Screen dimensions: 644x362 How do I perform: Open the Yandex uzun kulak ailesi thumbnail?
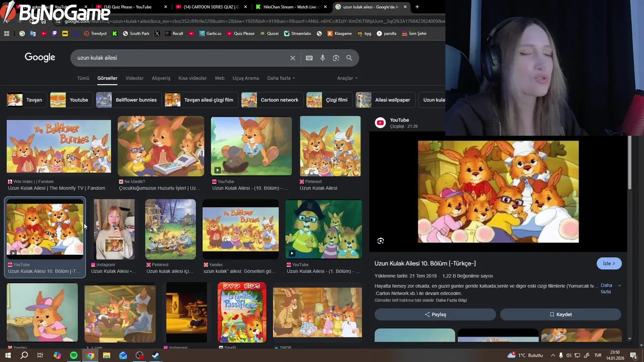(240, 229)
